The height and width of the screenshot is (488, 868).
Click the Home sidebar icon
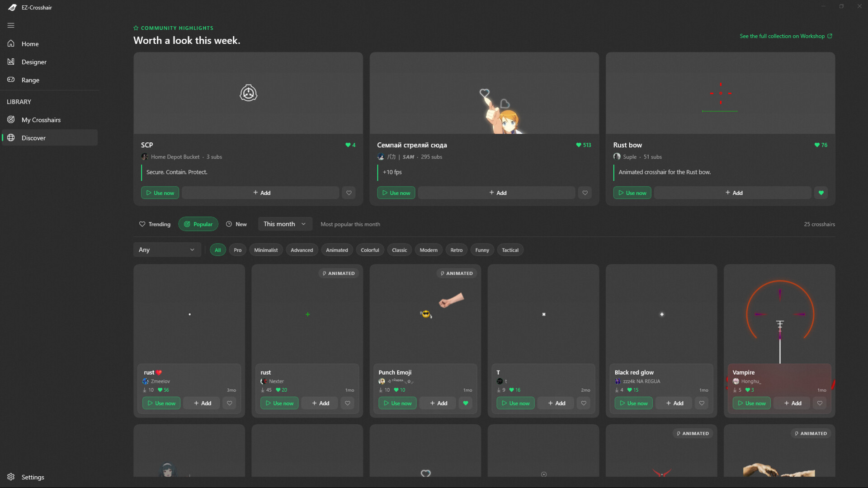(11, 43)
